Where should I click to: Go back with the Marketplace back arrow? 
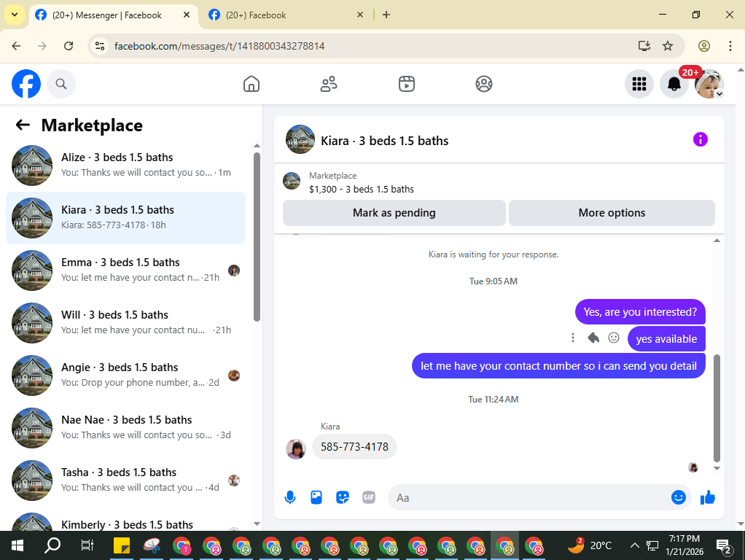[23, 125]
